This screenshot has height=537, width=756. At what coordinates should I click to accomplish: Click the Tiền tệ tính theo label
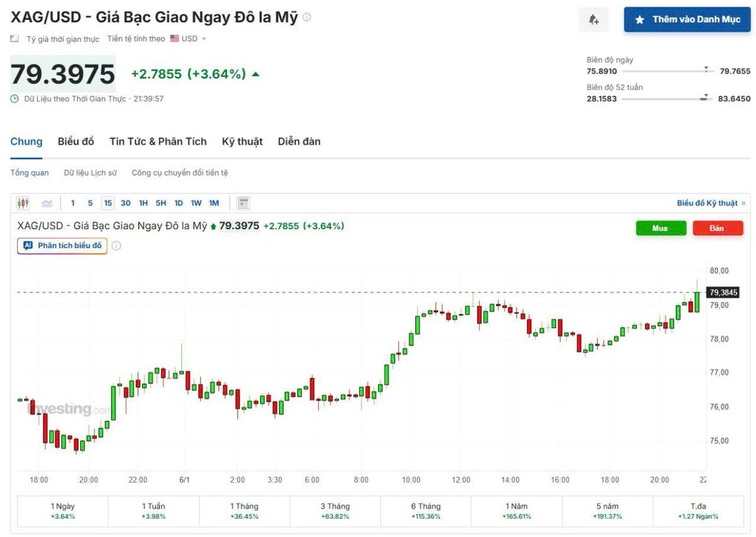click(136, 39)
